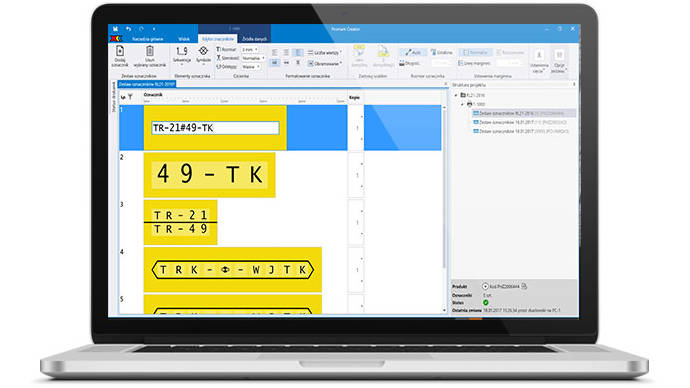Screen dimensions: 690x388
Task: Increase copies count for row 1
Action: pyautogui.click(x=362, y=117)
